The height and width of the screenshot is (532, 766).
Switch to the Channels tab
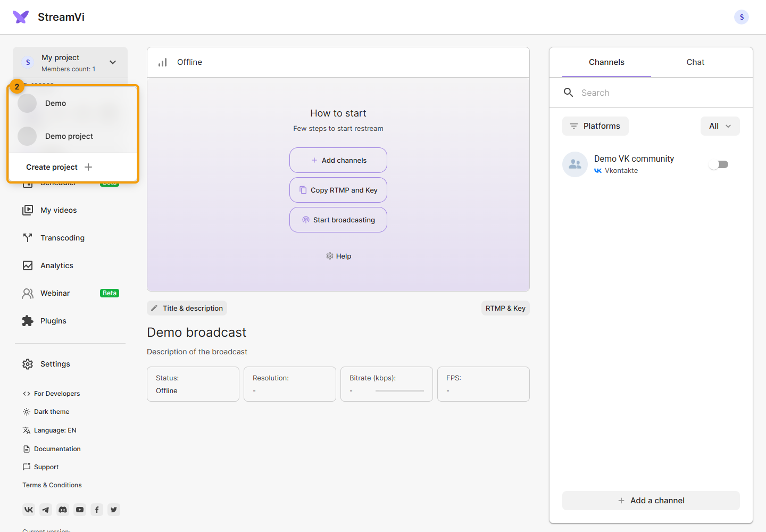606,62
